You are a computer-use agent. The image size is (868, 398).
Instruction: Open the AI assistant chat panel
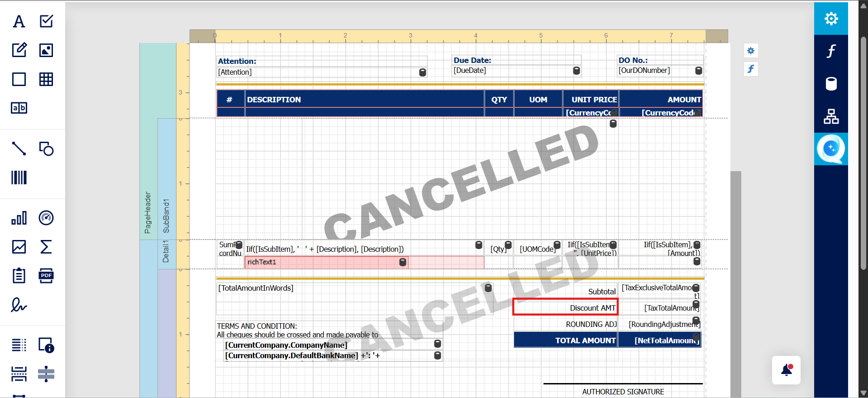point(831,149)
